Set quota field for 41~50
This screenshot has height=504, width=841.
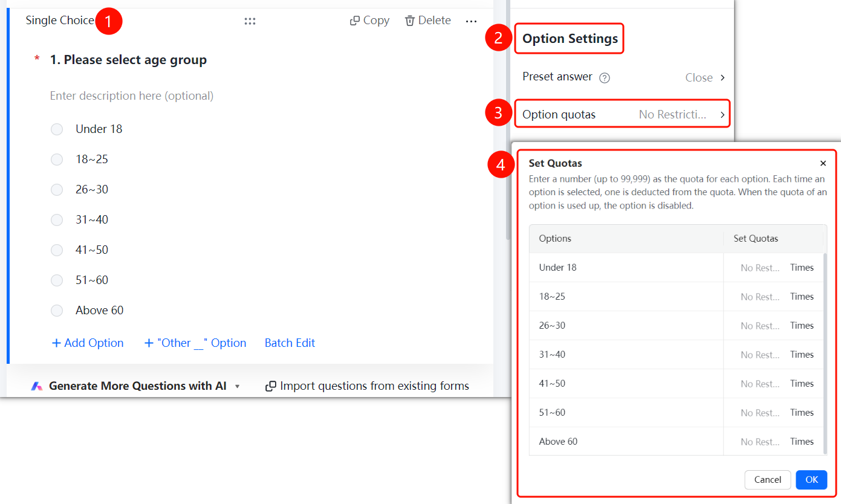pos(760,384)
